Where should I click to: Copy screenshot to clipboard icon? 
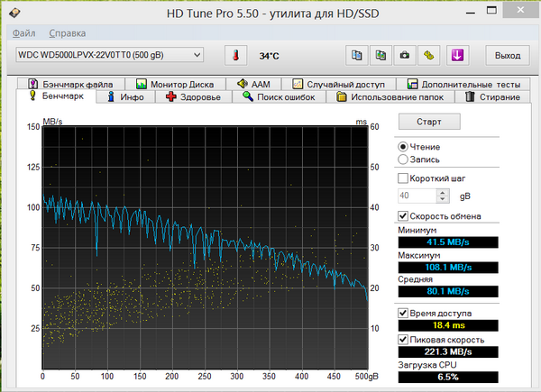[381, 55]
